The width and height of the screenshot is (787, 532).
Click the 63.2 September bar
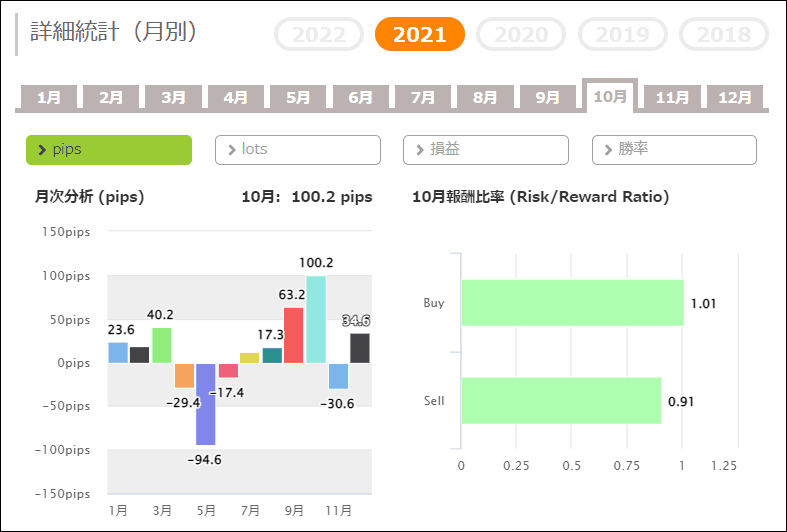point(294,335)
